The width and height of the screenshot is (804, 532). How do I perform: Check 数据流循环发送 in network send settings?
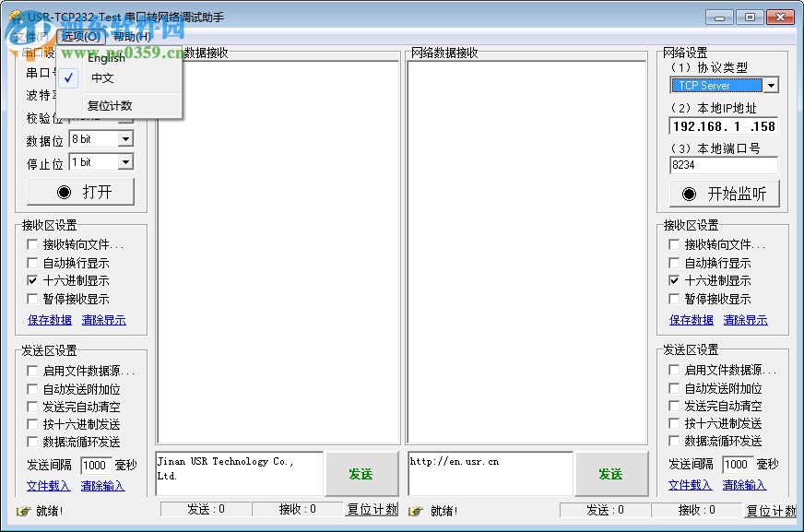[x=674, y=442]
